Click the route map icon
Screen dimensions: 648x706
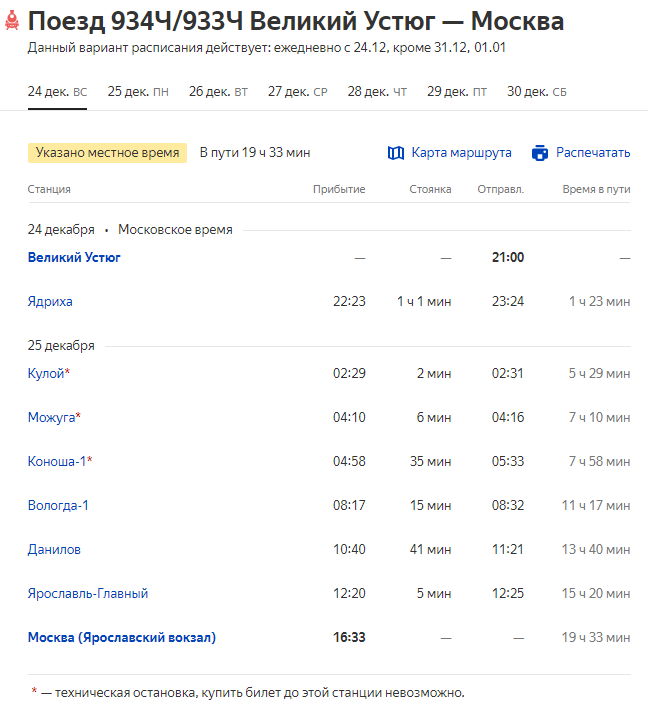pyautogui.click(x=395, y=153)
